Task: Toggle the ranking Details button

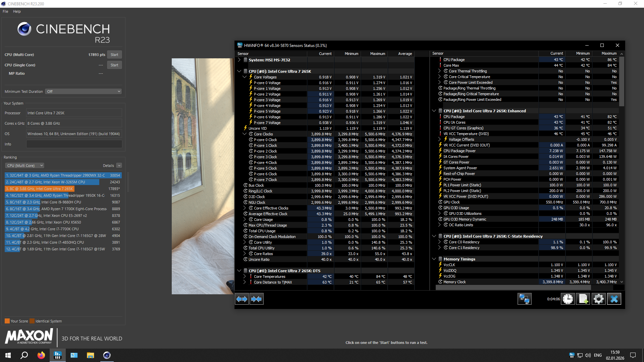Action: (x=119, y=166)
